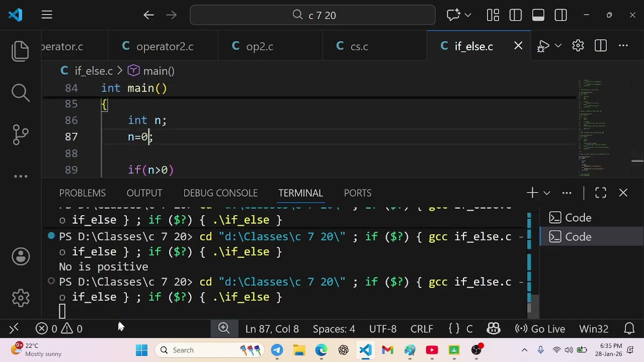Open the OUTPUT panel tab
644x362 pixels.
coord(144,193)
